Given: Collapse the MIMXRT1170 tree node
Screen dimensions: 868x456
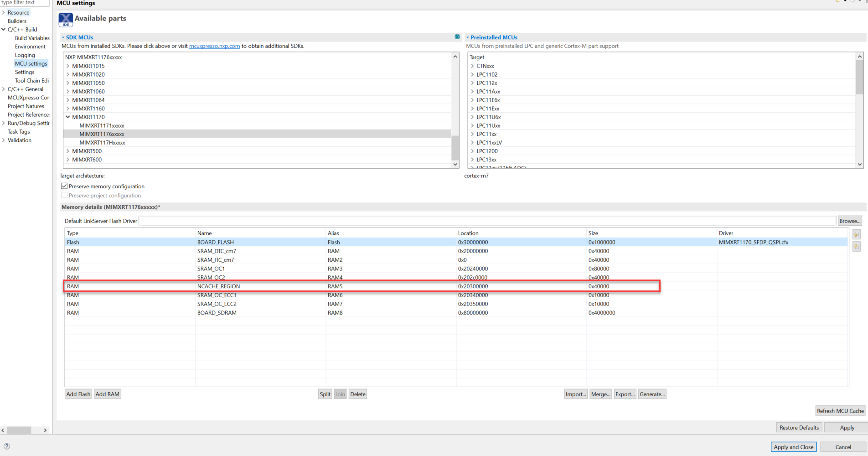Looking at the screenshot, I should [x=67, y=117].
